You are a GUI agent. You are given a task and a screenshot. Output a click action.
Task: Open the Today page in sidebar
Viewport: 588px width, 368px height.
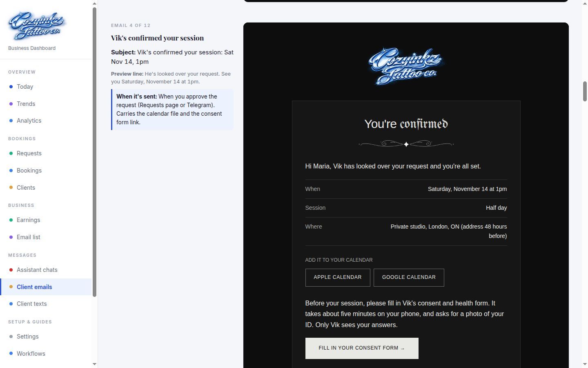(46, 87)
